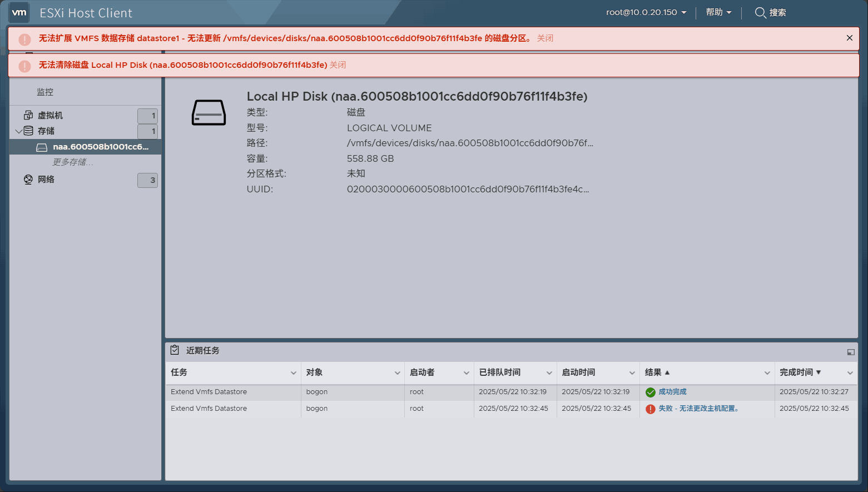Click the 虚拟机 count badge showing 1
Image resolution: width=868 pixels, height=492 pixels.
coord(147,116)
